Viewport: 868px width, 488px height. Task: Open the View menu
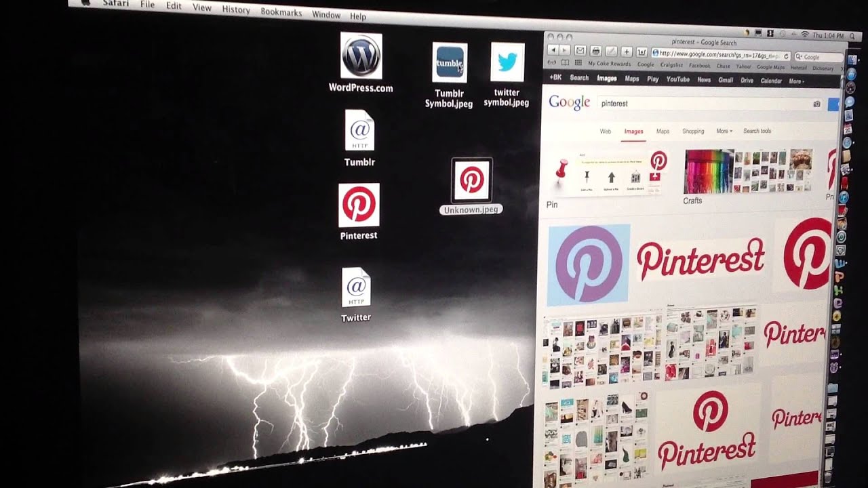pos(202,7)
